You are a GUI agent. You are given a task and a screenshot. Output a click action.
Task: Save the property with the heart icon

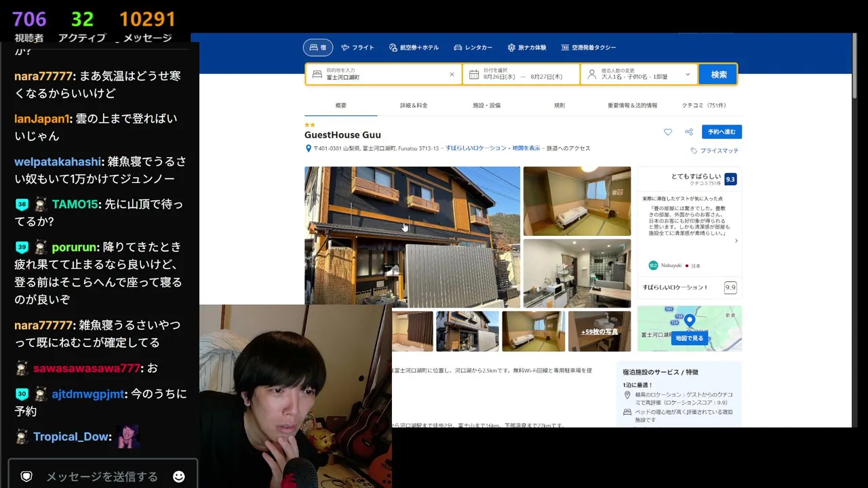668,132
